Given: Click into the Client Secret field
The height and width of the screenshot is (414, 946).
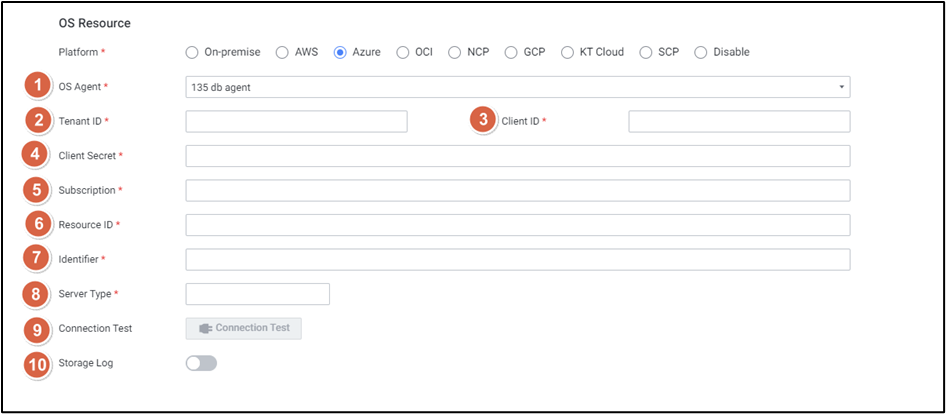Looking at the screenshot, I should [x=517, y=156].
